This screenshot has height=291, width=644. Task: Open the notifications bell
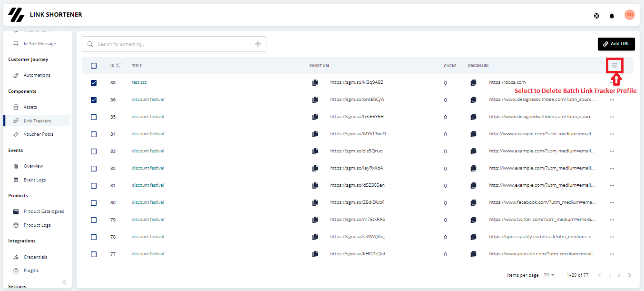point(612,16)
